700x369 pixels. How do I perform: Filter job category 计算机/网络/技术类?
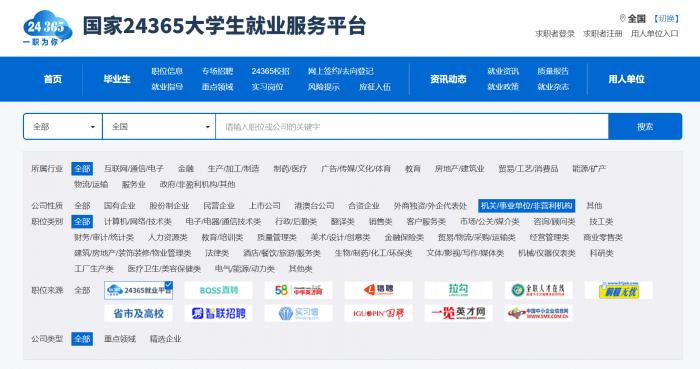pos(138,221)
